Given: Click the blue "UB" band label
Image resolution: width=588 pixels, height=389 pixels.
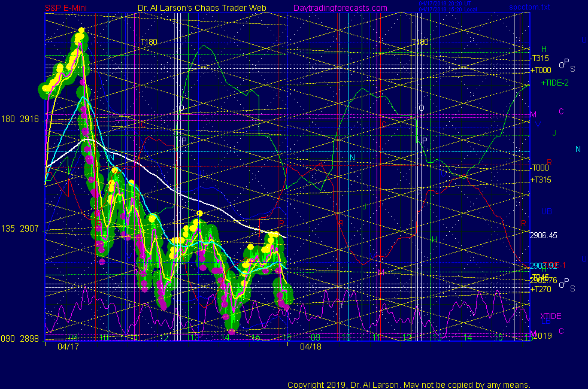Looking at the screenshot, I should 547,211.
